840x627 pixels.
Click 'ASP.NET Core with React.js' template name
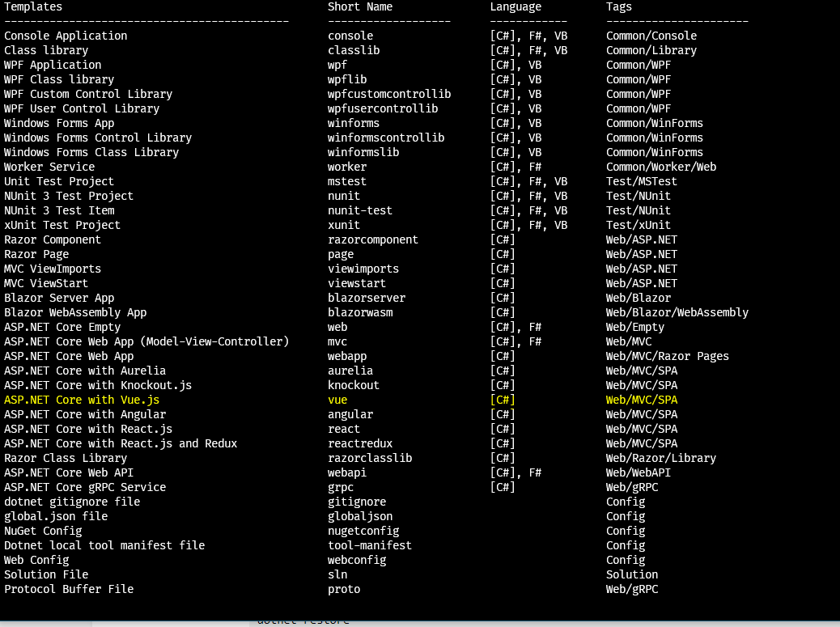click(x=88, y=429)
